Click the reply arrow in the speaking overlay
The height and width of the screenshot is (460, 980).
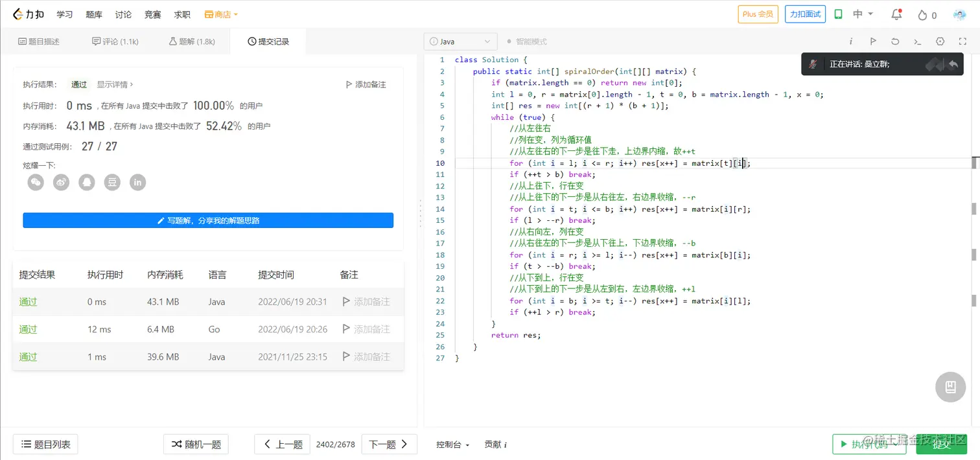(x=953, y=64)
